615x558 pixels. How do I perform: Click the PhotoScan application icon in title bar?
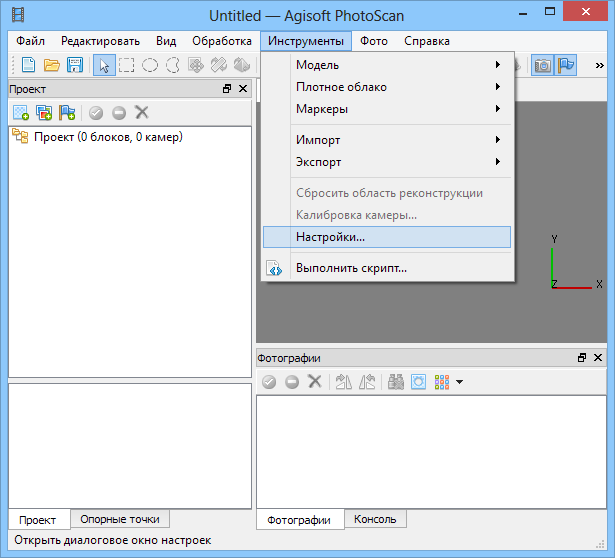click(x=18, y=15)
